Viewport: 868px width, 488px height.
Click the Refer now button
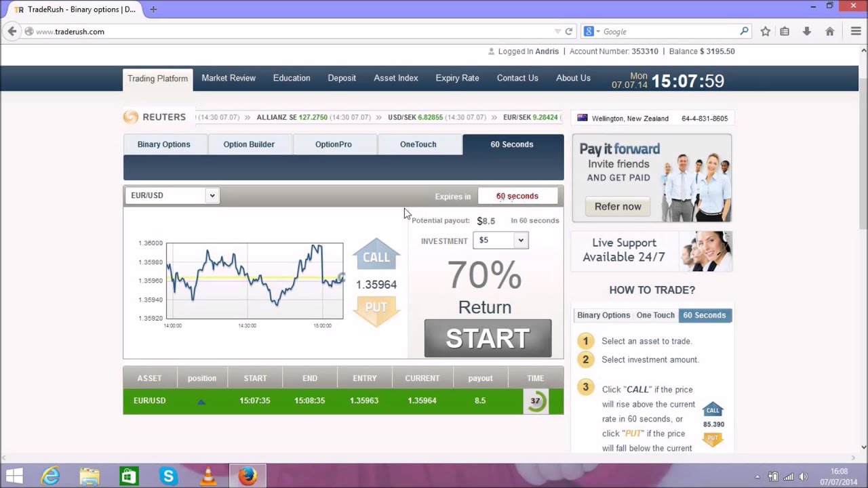[x=618, y=207]
